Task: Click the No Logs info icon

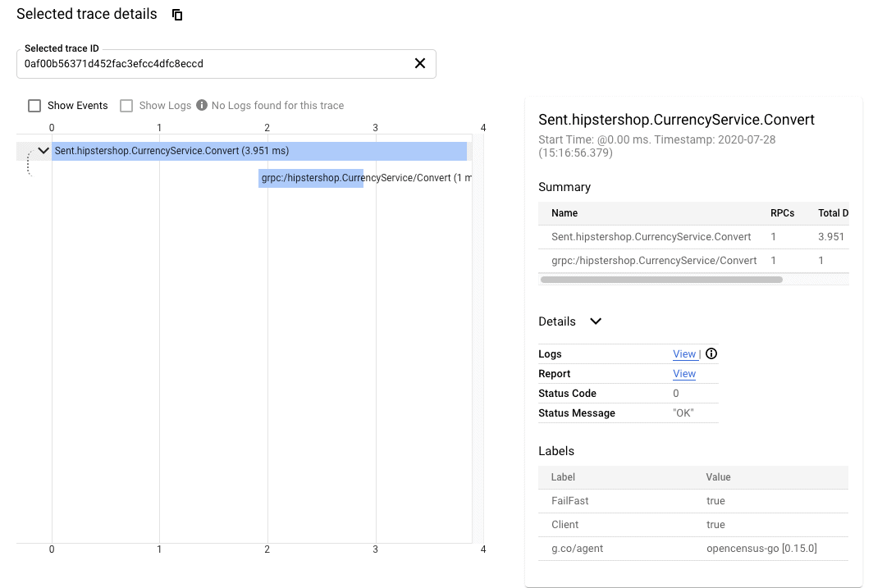Action: (202, 105)
